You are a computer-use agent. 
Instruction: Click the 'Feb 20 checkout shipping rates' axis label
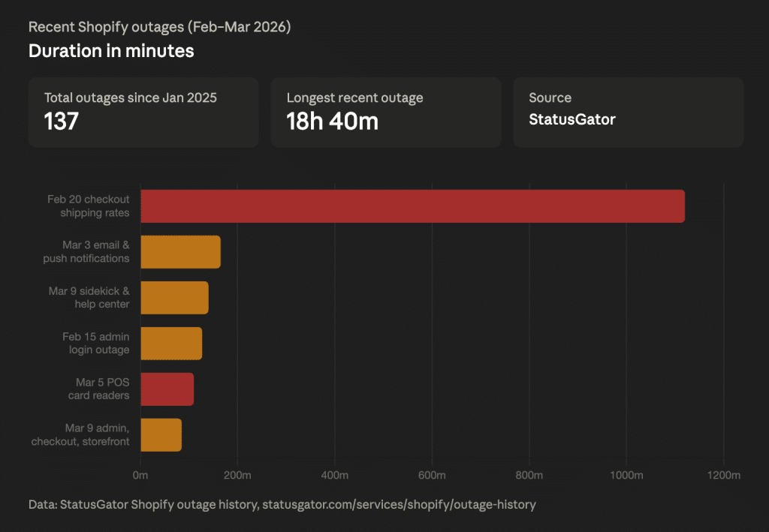tap(89, 206)
